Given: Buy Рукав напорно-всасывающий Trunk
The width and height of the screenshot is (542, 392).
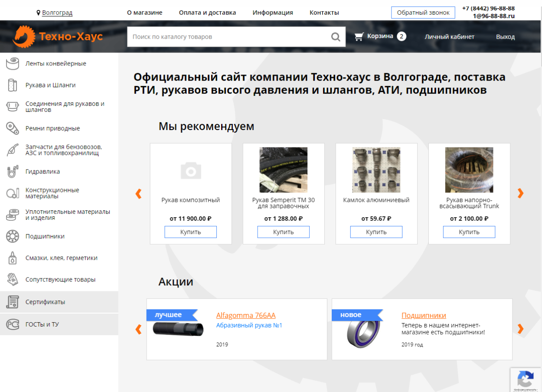Looking at the screenshot, I should pos(469,232).
